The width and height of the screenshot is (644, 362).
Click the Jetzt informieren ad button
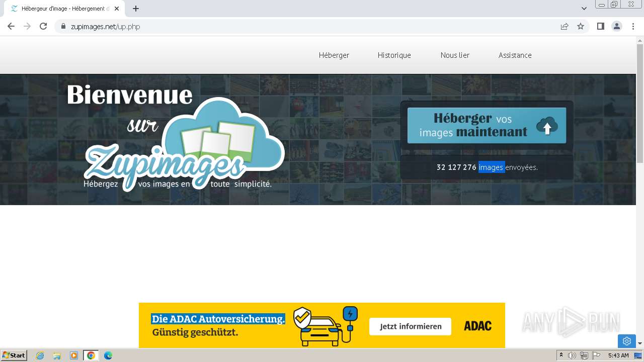410,326
